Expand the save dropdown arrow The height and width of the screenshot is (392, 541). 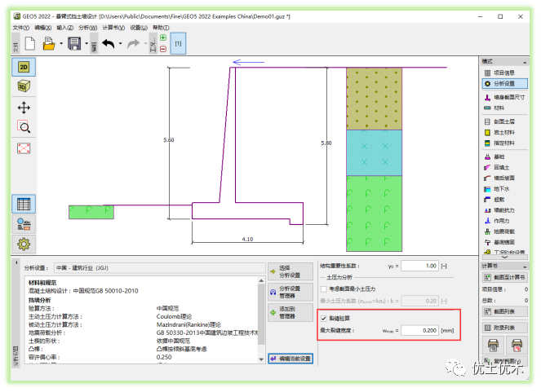(86, 44)
